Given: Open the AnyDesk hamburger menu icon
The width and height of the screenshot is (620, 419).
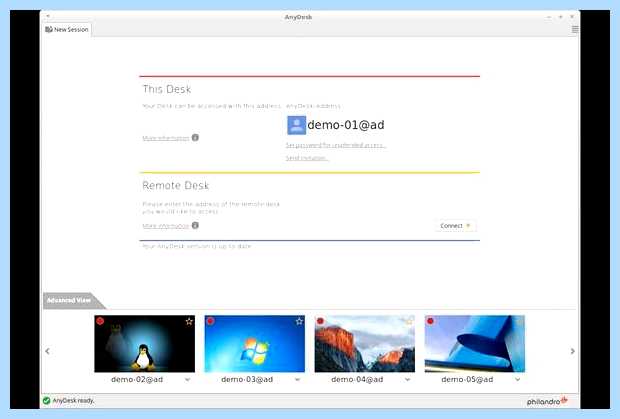Looking at the screenshot, I should [x=575, y=30].
